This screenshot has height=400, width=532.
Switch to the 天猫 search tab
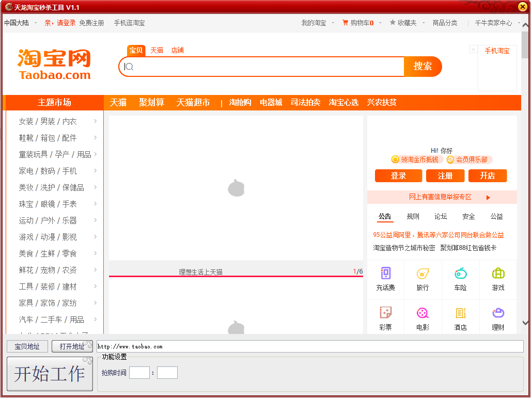coord(157,50)
